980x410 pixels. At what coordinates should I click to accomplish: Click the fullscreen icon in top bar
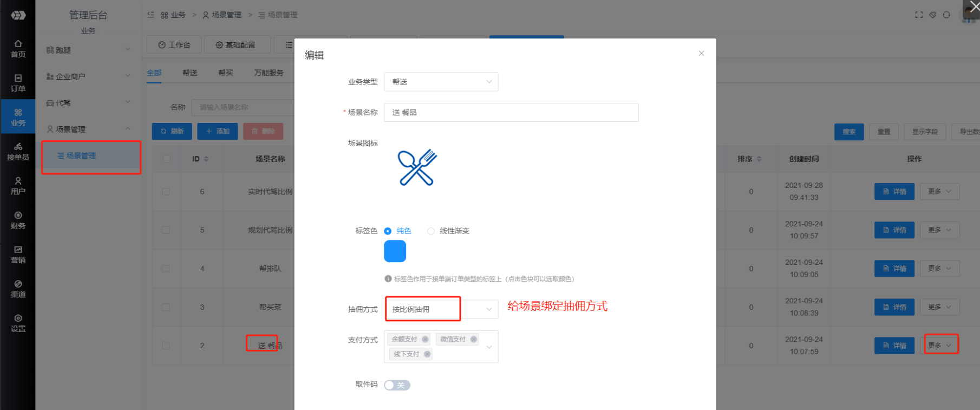pos(919,15)
